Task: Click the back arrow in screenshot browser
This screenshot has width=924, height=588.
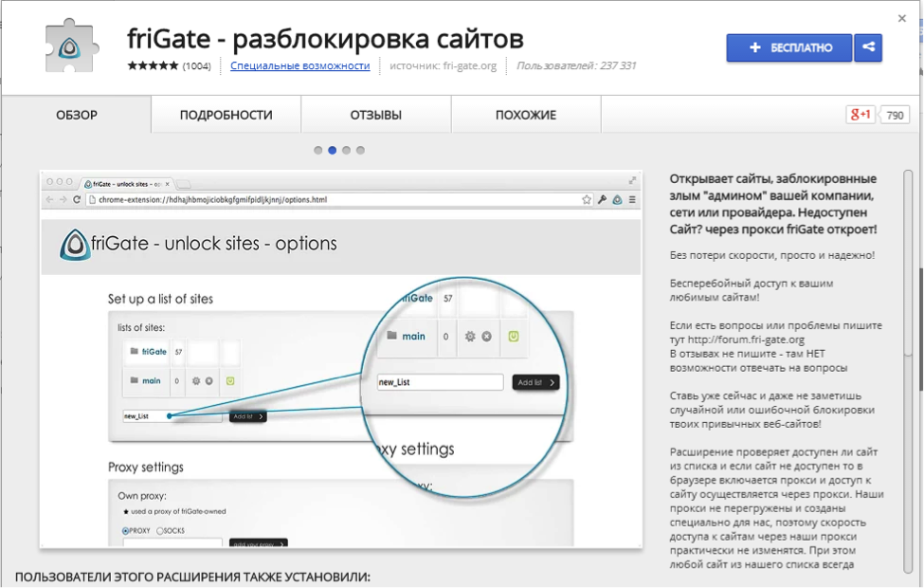Action: [x=49, y=200]
